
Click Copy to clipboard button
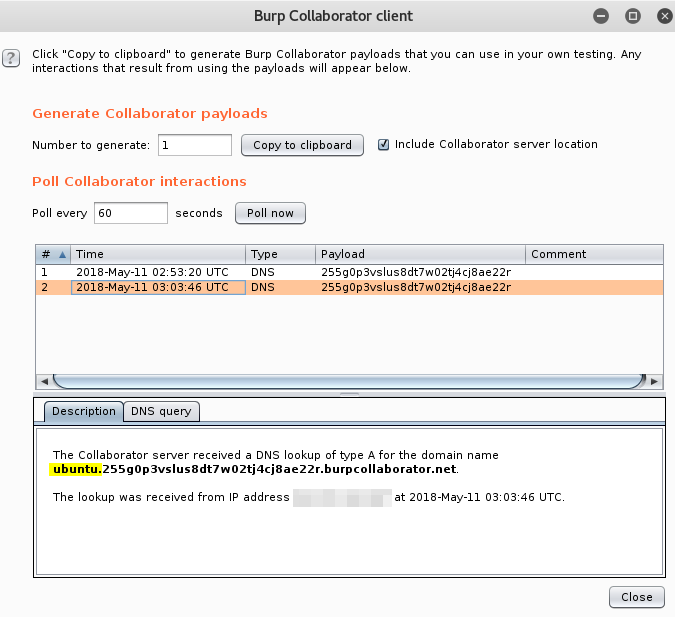tap(302, 145)
